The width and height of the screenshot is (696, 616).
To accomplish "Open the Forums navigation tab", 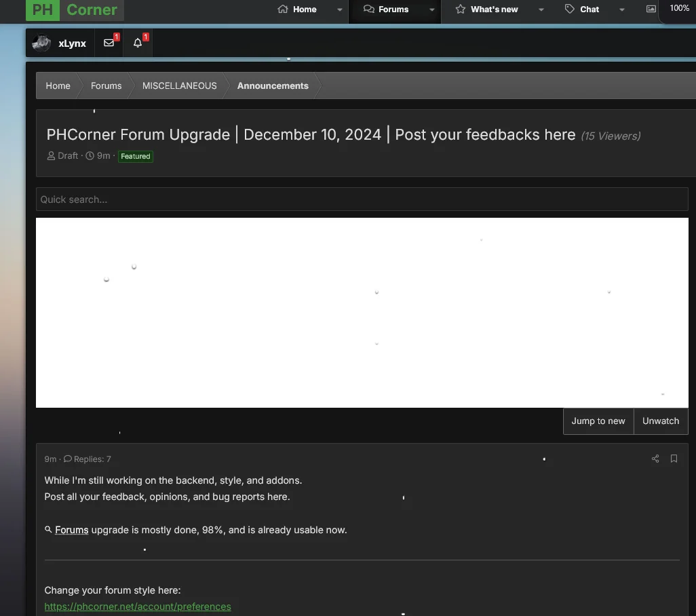I will (x=393, y=9).
